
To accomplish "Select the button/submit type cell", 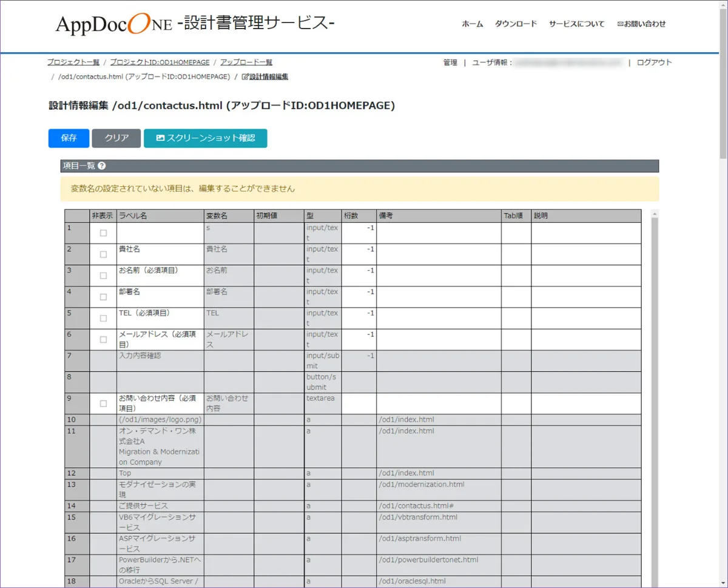I will [323, 382].
